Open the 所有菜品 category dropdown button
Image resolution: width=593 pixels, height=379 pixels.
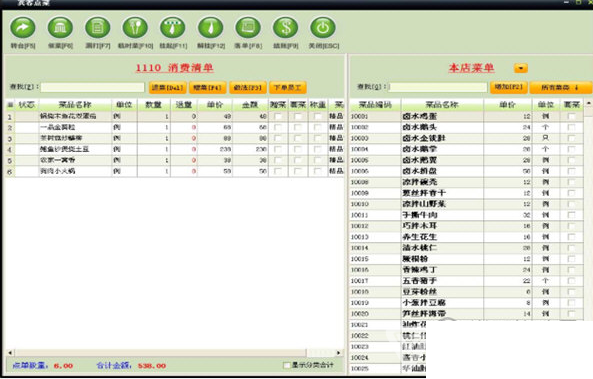click(x=560, y=87)
